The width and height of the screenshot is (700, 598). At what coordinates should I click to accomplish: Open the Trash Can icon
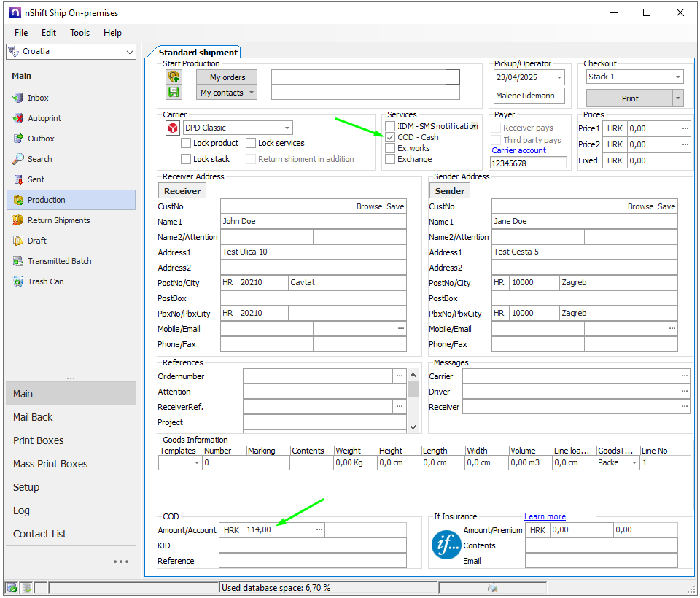tap(19, 281)
